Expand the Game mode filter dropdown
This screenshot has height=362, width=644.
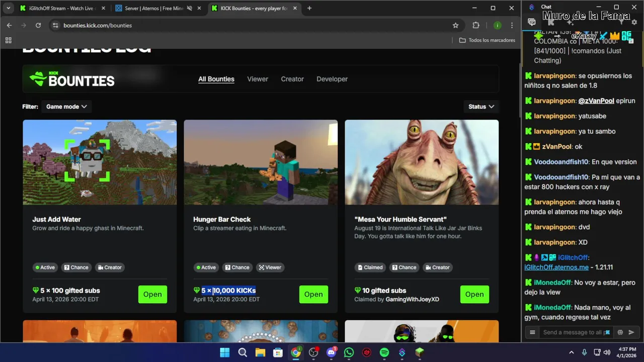coord(66,107)
